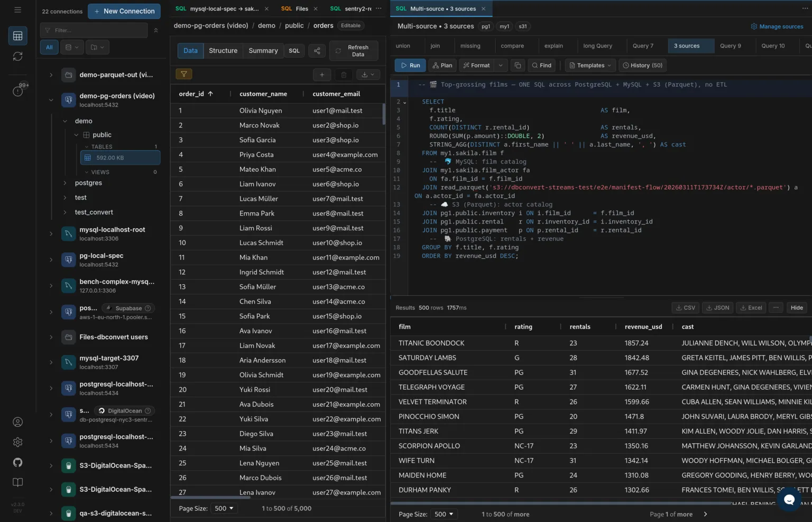Select the All connections filter
Screen dimensions: 812x522
(49, 47)
